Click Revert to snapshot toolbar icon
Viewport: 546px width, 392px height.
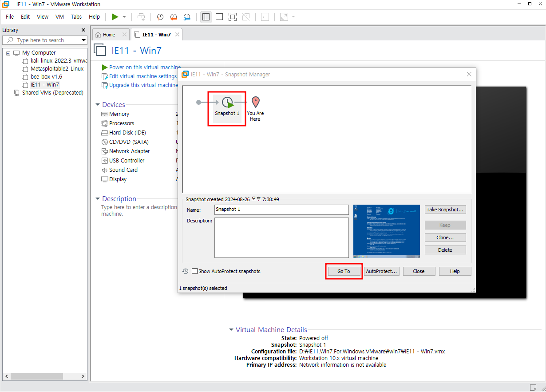tap(174, 17)
